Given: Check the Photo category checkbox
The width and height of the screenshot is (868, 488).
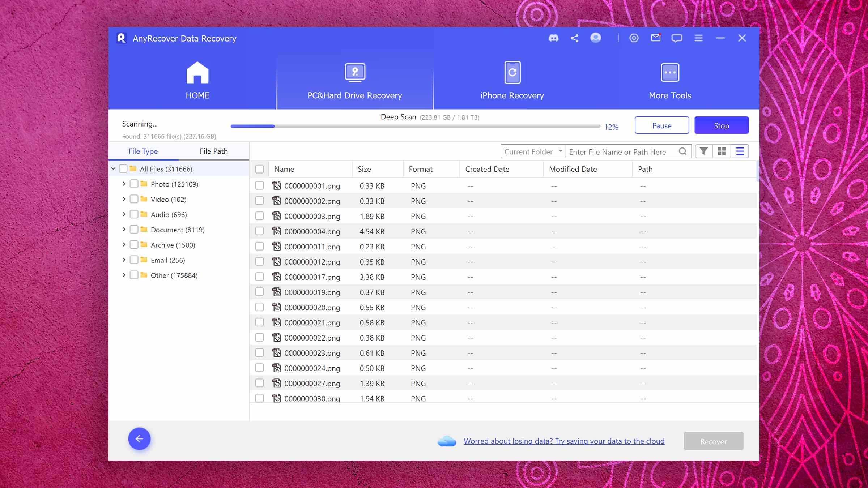Looking at the screenshot, I should [134, 184].
